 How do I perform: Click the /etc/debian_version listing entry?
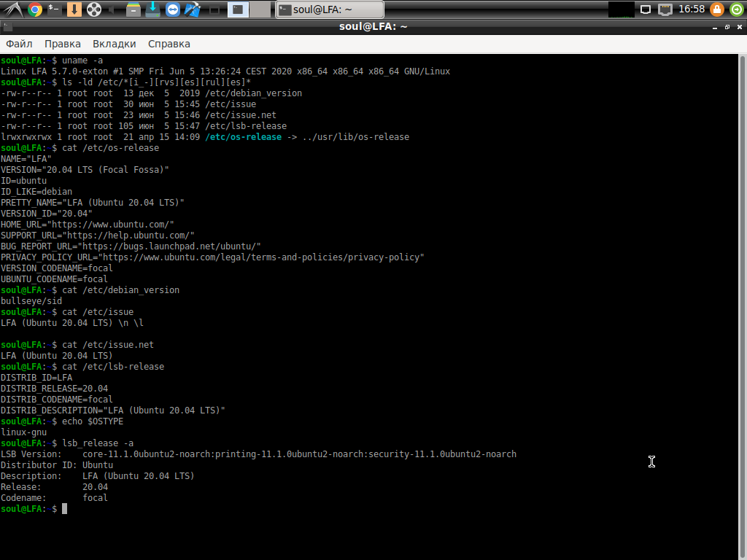point(152,93)
